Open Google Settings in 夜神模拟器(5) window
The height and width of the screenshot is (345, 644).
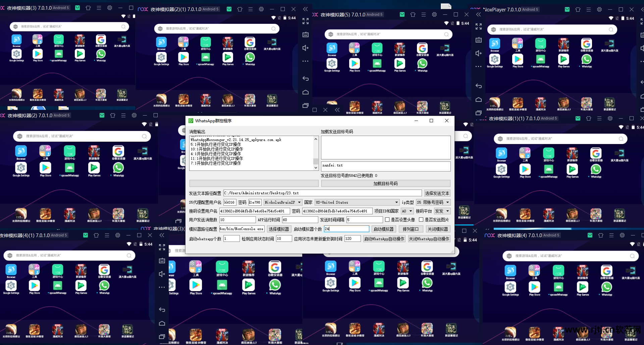[x=332, y=64]
